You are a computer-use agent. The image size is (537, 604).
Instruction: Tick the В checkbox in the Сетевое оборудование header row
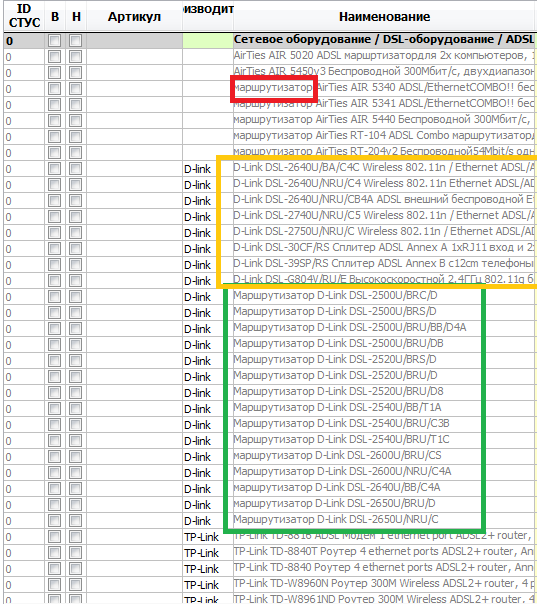pos(54,41)
